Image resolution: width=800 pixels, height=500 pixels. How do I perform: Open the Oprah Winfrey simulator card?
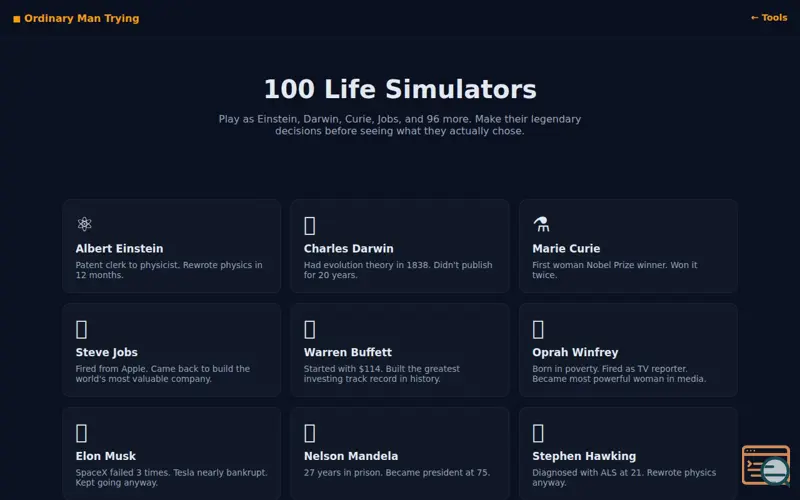628,350
